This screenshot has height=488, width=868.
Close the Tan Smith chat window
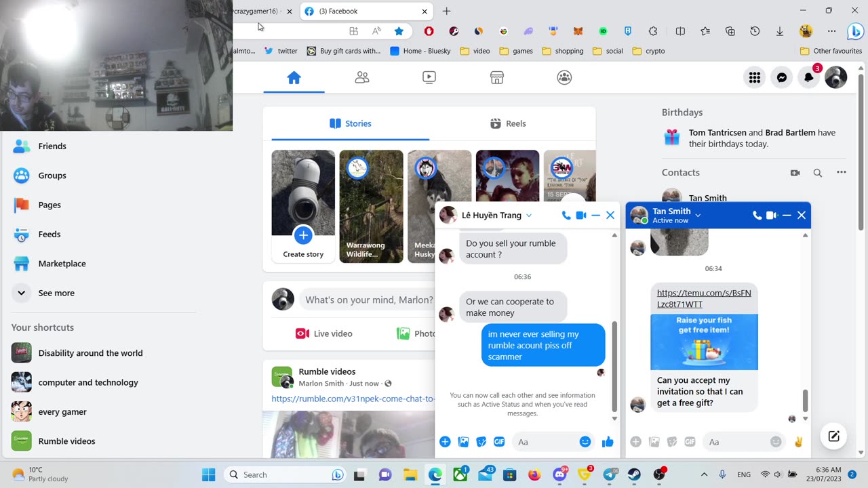(x=802, y=216)
